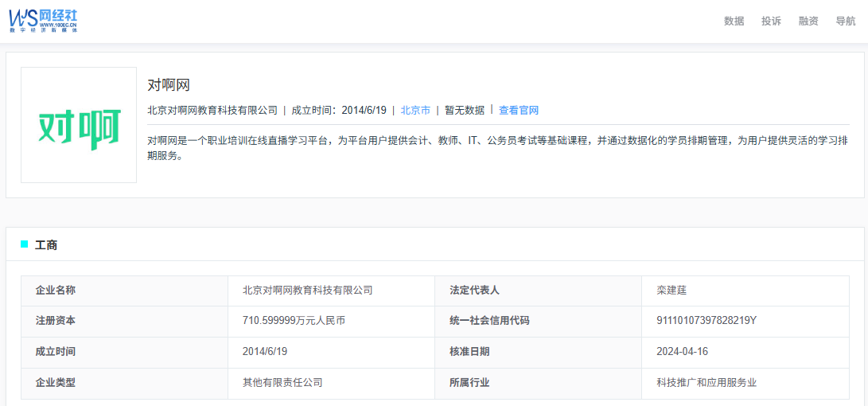Select the 2014/6/19 table value
The height and width of the screenshot is (406, 868).
point(265,352)
